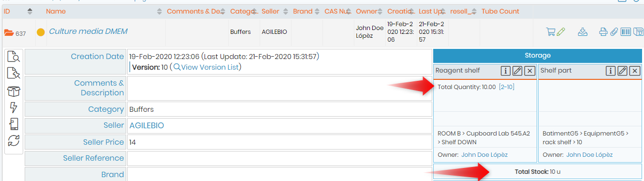Generate barcode for the reagent
The image size is (644, 181).
626,32
